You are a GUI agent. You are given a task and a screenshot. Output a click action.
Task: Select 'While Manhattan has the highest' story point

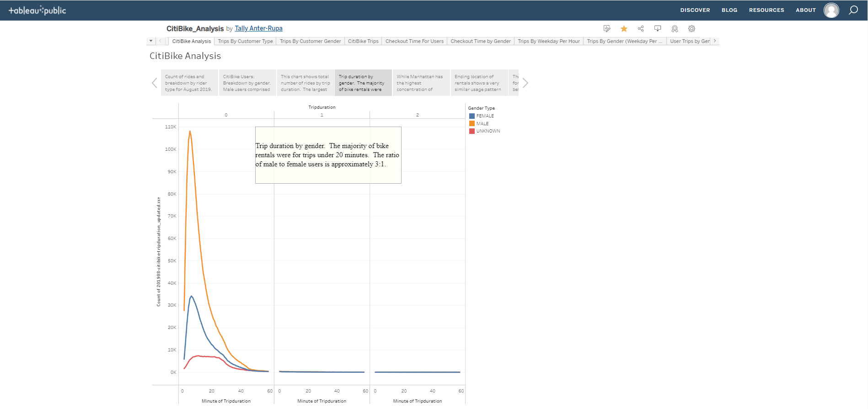click(x=421, y=83)
